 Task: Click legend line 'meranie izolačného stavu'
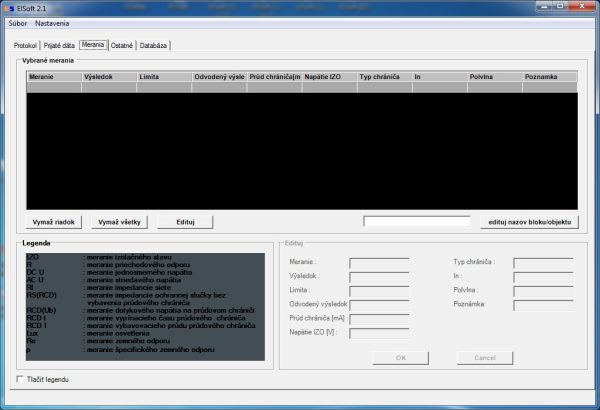129,257
